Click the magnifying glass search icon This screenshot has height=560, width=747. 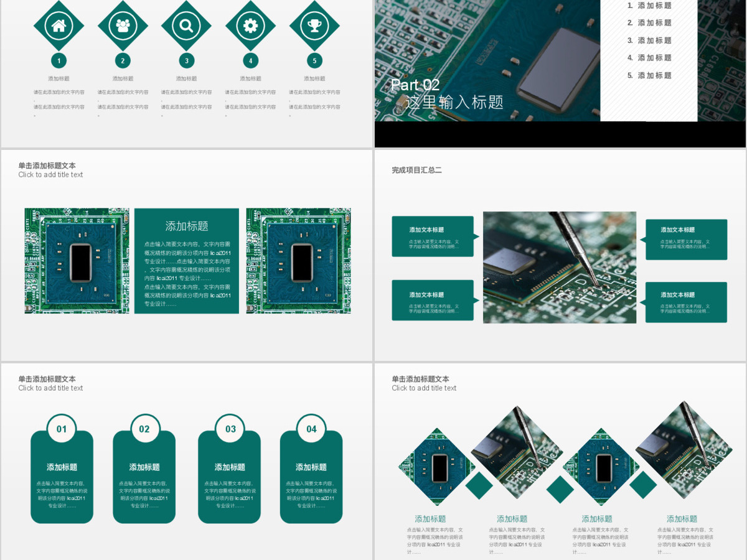tap(186, 26)
